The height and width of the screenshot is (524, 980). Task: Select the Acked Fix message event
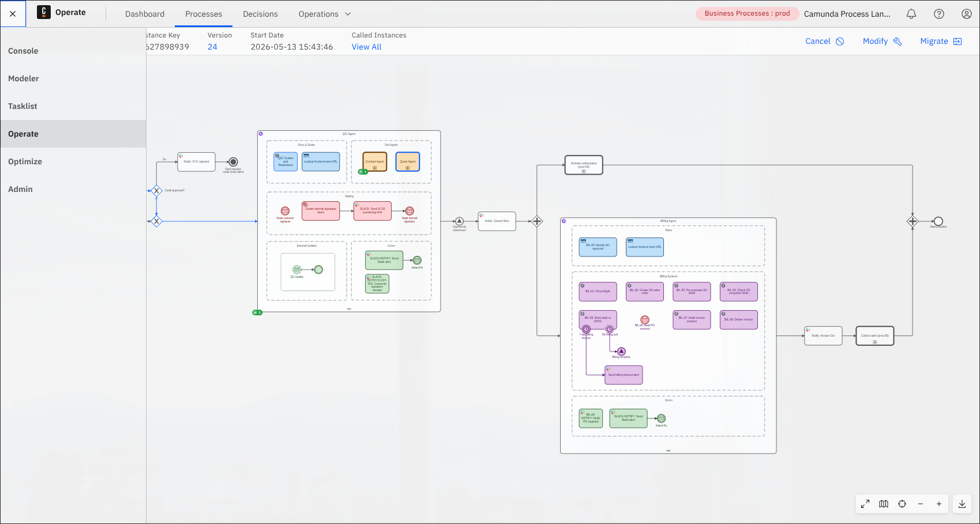coord(417,261)
